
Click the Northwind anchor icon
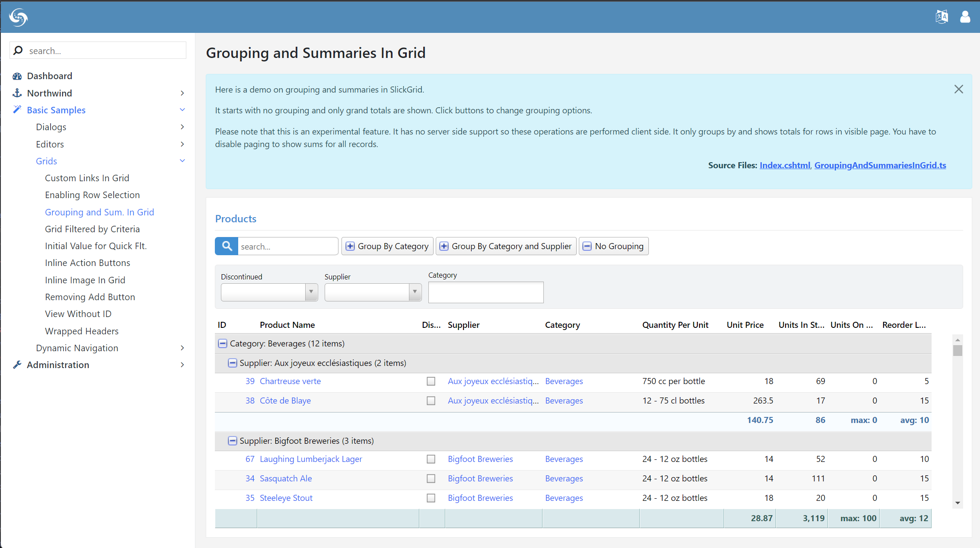(x=17, y=93)
